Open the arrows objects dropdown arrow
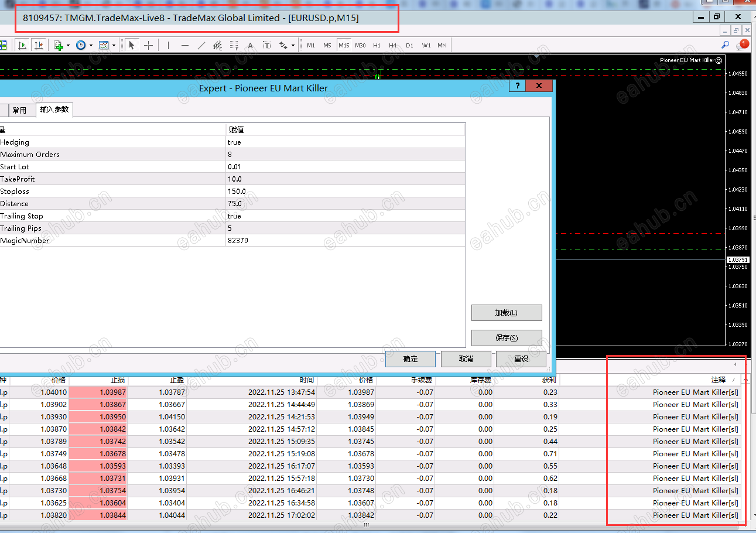This screenshot has width=756, height=533. (293, 45)
